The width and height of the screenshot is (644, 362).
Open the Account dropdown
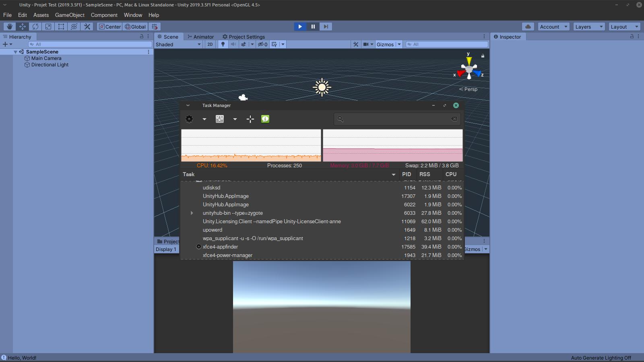click(553, 27)
